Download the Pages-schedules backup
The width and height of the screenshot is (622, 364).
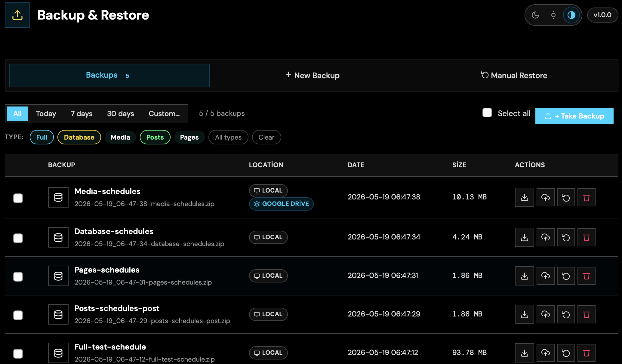point(525,276)
